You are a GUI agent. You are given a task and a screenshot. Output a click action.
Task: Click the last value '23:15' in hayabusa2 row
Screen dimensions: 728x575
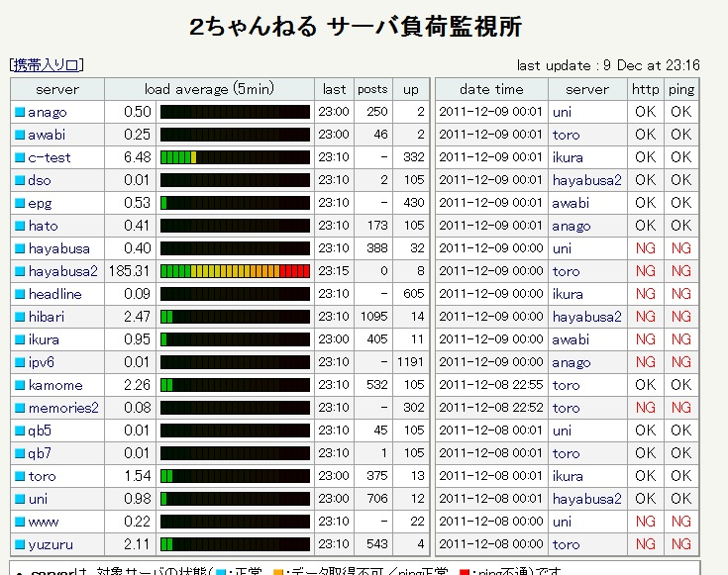coord(334,271)
